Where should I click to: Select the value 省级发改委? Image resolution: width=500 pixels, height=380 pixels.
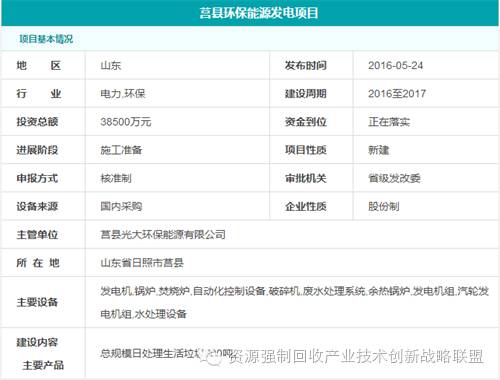coord(394,178)
